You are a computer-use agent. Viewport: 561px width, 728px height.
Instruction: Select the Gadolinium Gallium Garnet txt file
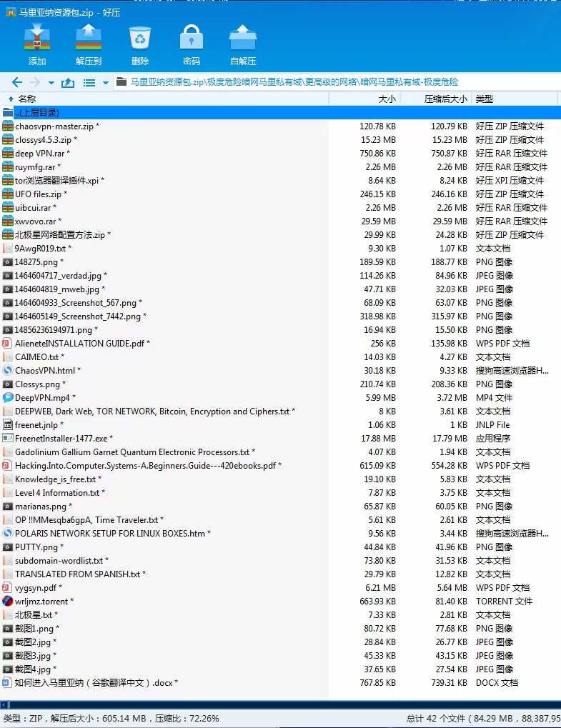(x=132, y=452)
